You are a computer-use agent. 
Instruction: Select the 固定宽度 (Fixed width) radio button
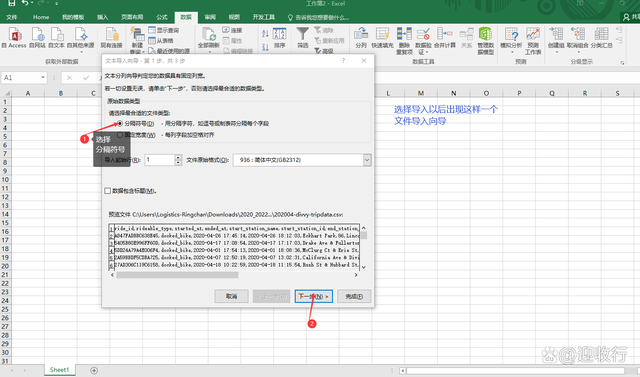click(120, 135)
